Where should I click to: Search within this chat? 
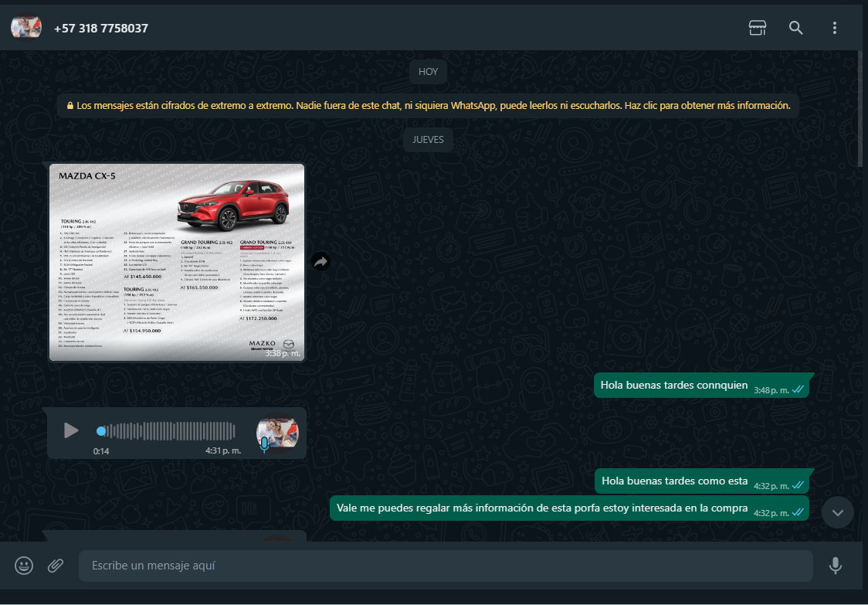click(796, 28)
